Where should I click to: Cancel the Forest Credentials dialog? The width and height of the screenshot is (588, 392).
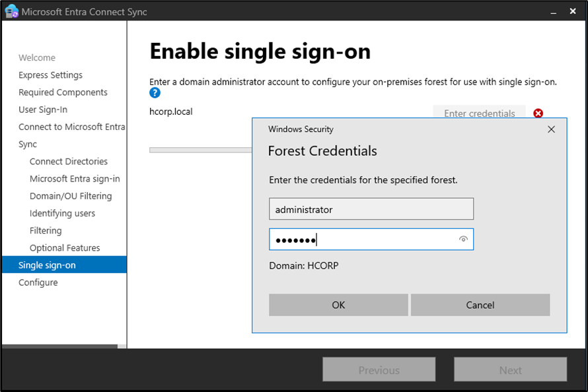pyautogui.click(x=480, y=305)
